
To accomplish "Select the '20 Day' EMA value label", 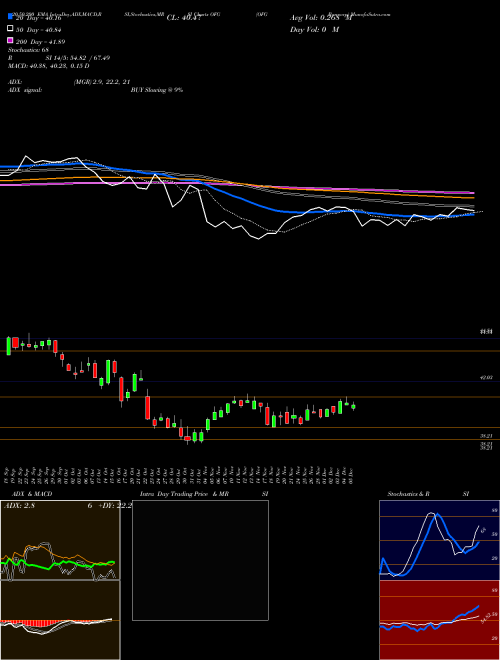I will 39,18.
